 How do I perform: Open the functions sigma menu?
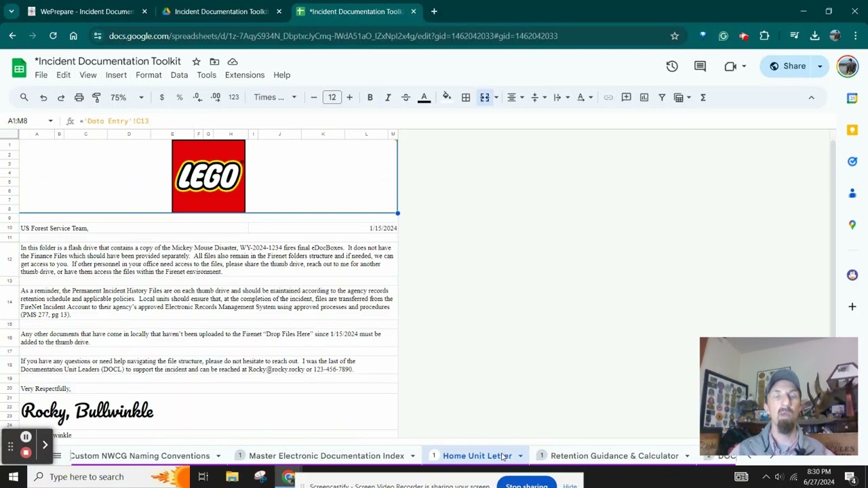(703, 98)
